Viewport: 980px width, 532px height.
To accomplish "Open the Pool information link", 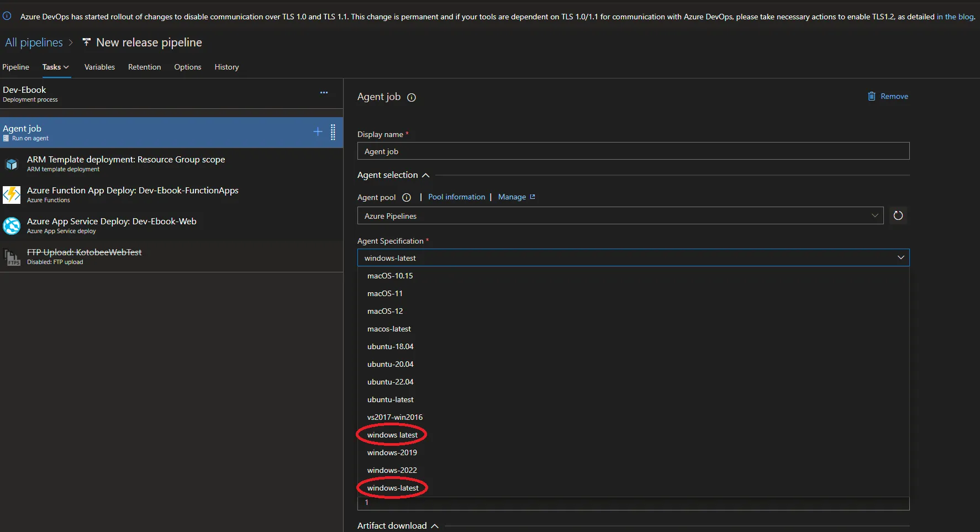I will click(457, 197).
